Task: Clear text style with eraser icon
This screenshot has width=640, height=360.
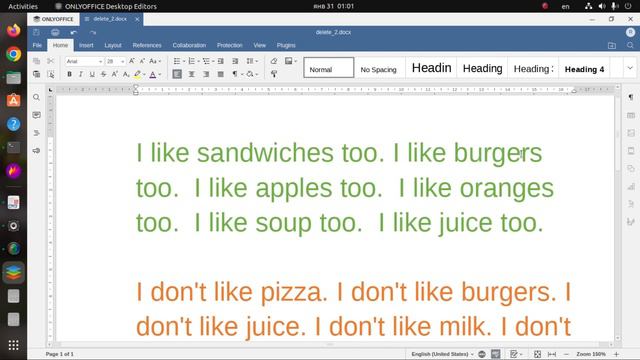Action: pyautogui.click(x=274, y=61)
